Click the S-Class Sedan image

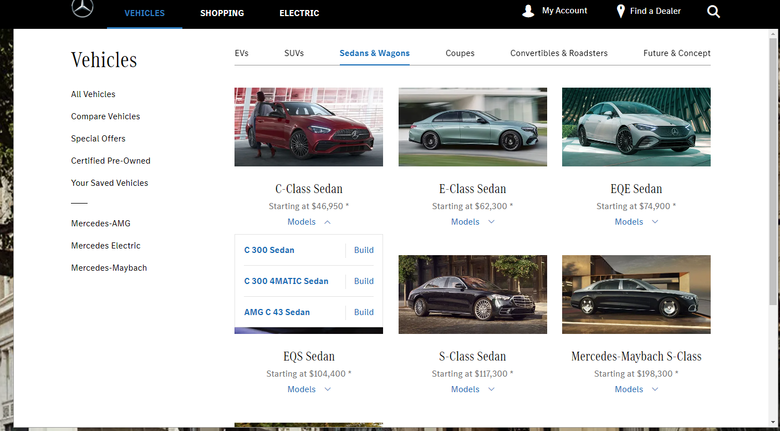473,294
